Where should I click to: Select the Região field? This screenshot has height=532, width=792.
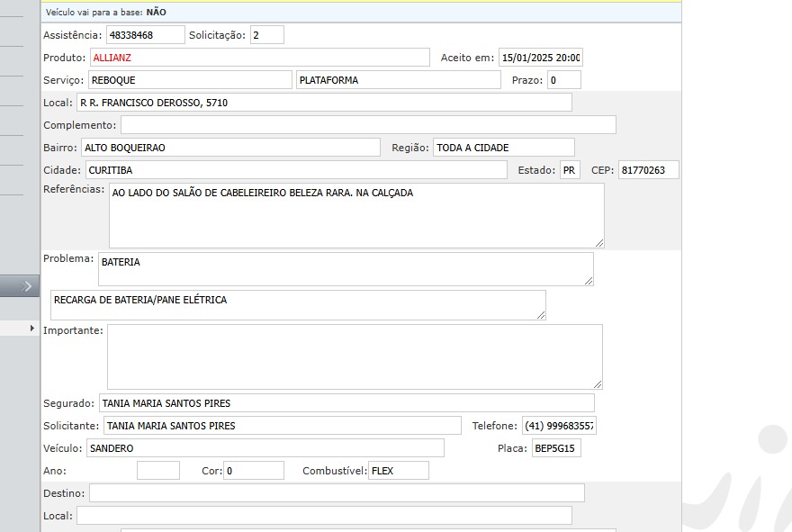click(503, 148)
